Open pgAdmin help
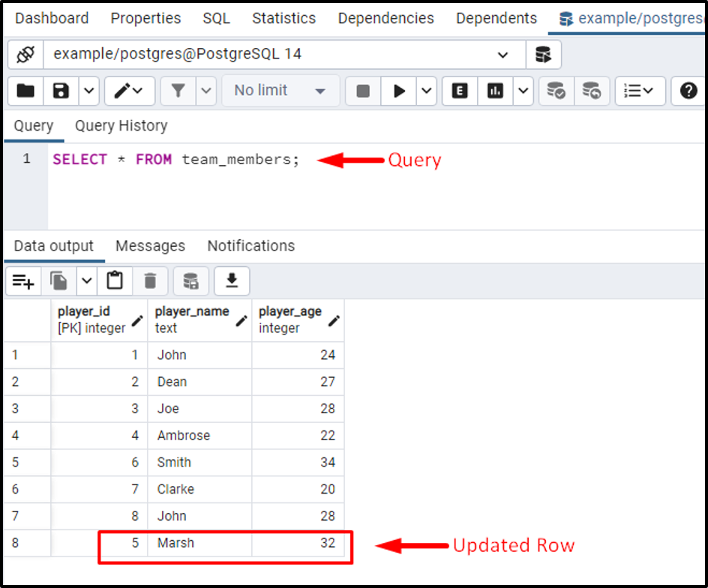The width and height of the screenshot is (708, 588). point(687,90)
